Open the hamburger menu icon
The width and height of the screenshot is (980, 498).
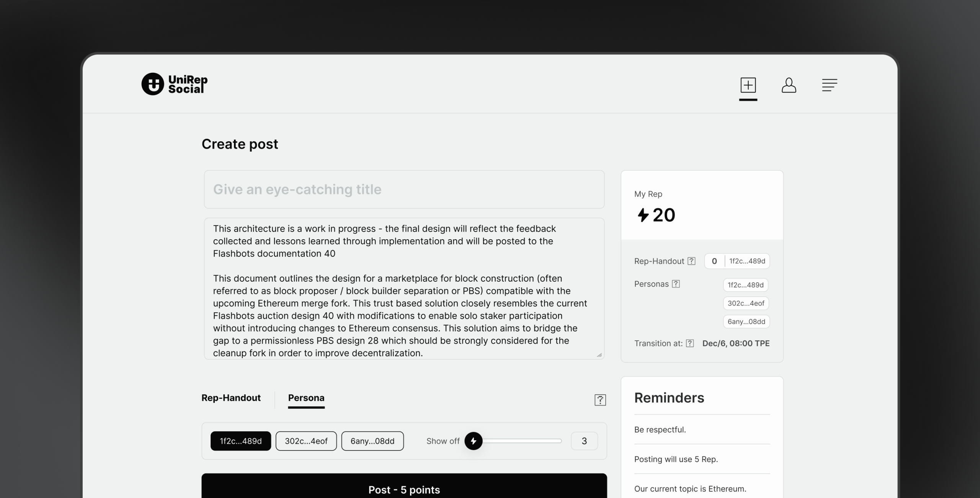[x=829, y=85]
